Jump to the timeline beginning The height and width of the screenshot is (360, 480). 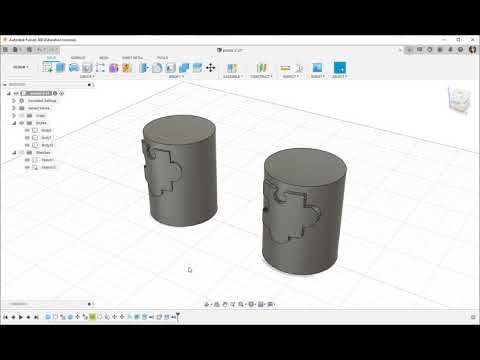click(x=5, y=317)
